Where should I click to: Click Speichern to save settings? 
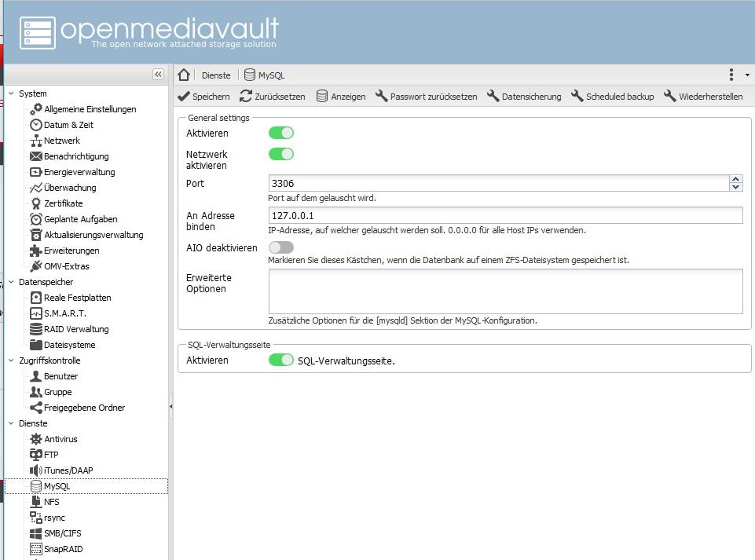203,97
